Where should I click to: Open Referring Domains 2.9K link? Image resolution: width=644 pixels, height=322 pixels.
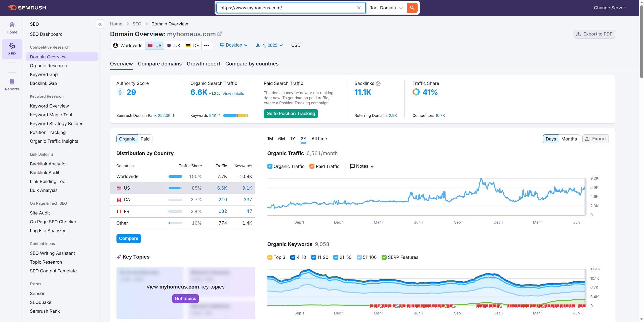tap(393, 116)
